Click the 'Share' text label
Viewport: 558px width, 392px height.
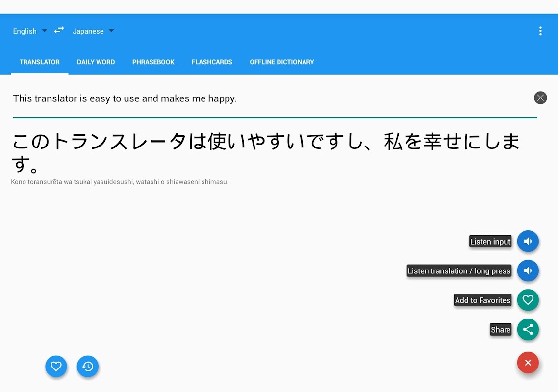500,330
